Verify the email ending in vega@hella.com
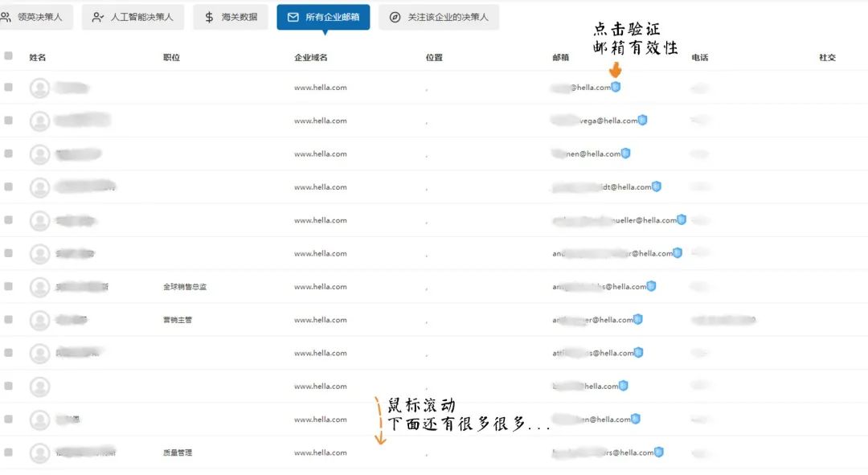Viewport: 868px width, 475px height. click(642, 121)
